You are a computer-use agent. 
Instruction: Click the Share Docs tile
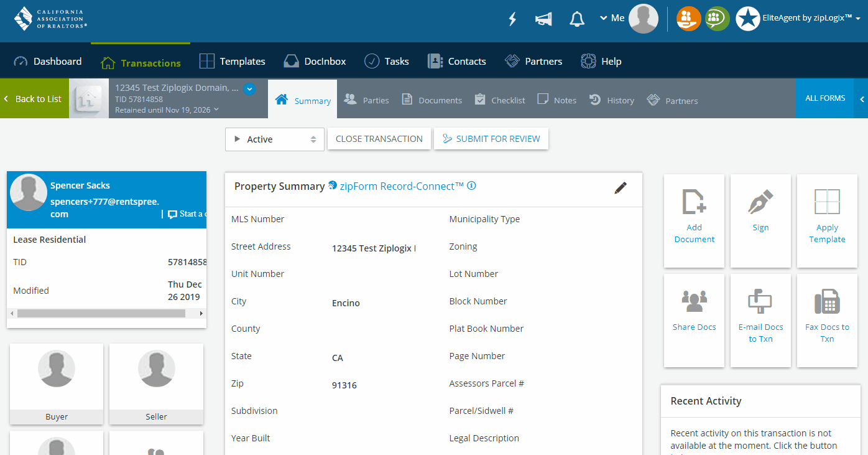(695, 321)
